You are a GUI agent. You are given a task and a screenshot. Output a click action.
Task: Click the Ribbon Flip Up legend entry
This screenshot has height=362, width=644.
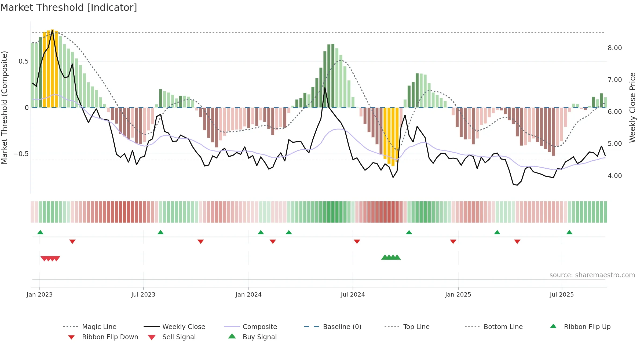tap(580, 327)
